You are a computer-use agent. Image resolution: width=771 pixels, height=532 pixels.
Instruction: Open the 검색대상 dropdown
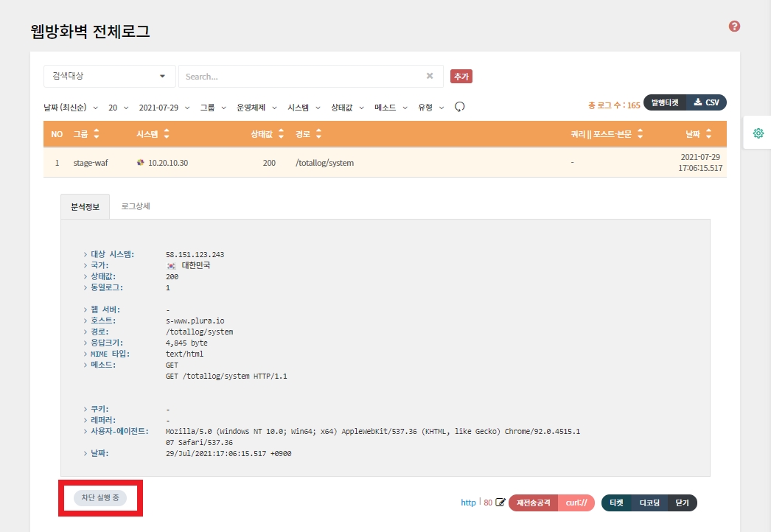tap(109, 76)
